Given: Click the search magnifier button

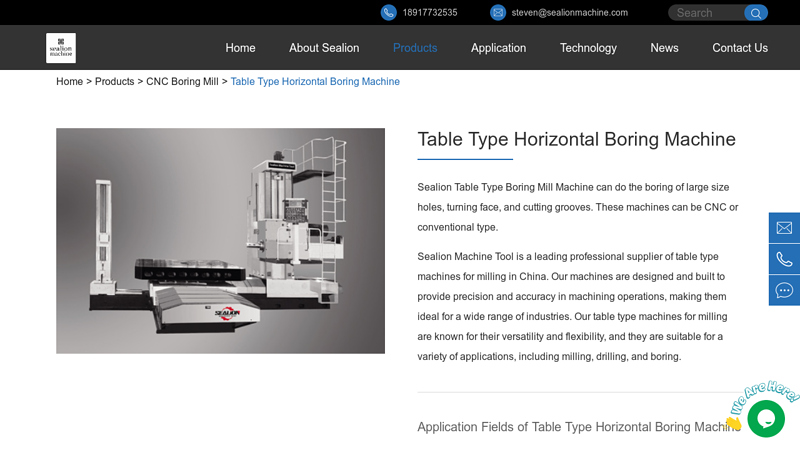Looking at the screenshot, I should coord(756,13).
